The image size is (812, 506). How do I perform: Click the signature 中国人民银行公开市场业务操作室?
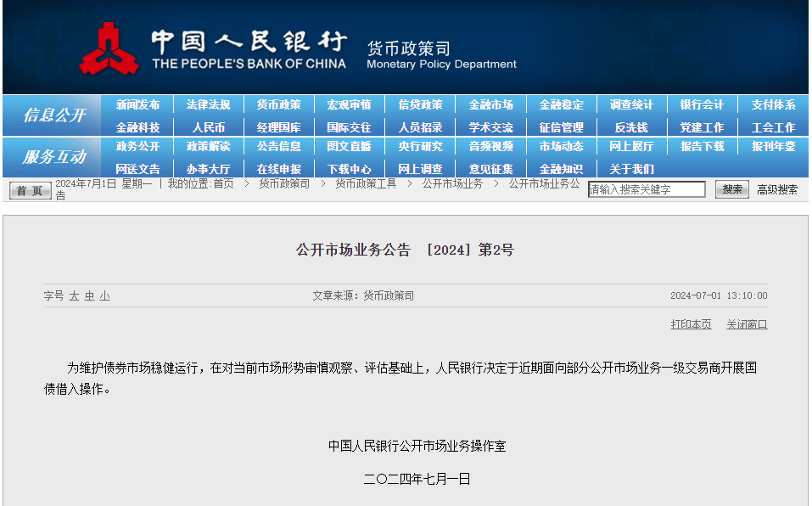pos(417,446)
